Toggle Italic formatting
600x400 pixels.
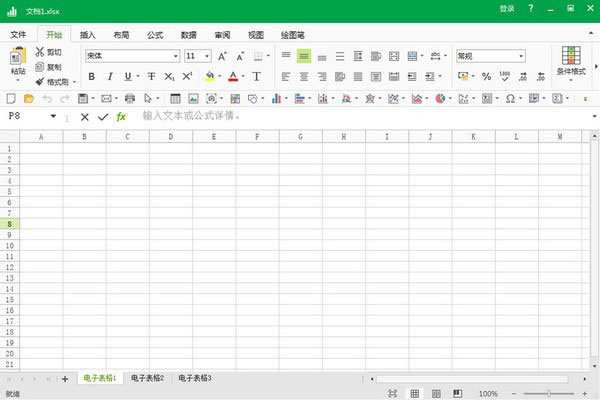point(110,77)
